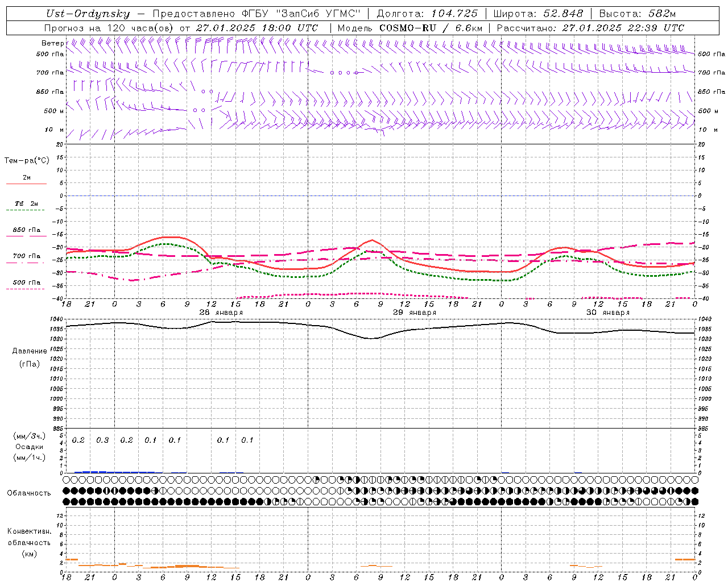The width and height of the screenshot is (728, 582).
Task: Click the '700 гПа' temperature legend entry
Action: point(26,256)
